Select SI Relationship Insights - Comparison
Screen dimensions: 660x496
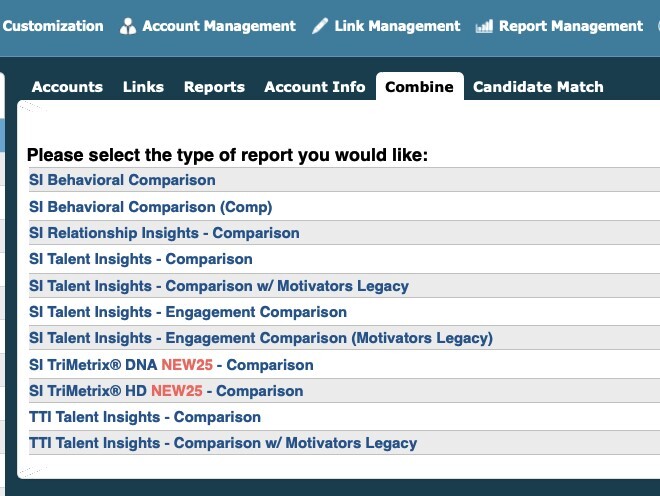click(164, 233)
